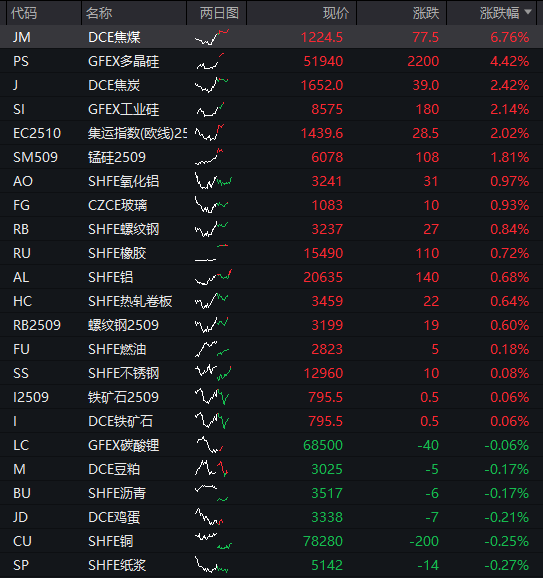Click the PS code cell
543x578 pixels.
[21, 61]
